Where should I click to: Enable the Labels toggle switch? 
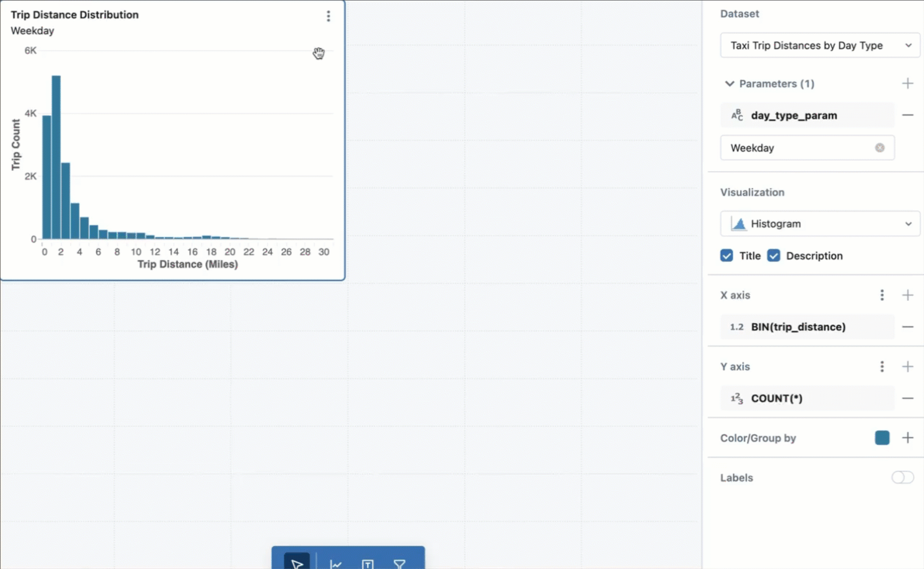pos(901,477)
